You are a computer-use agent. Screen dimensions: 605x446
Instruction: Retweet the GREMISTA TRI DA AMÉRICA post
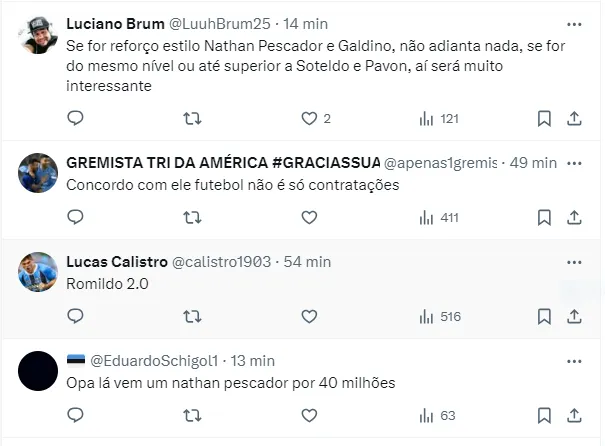[x=192, y=218]
